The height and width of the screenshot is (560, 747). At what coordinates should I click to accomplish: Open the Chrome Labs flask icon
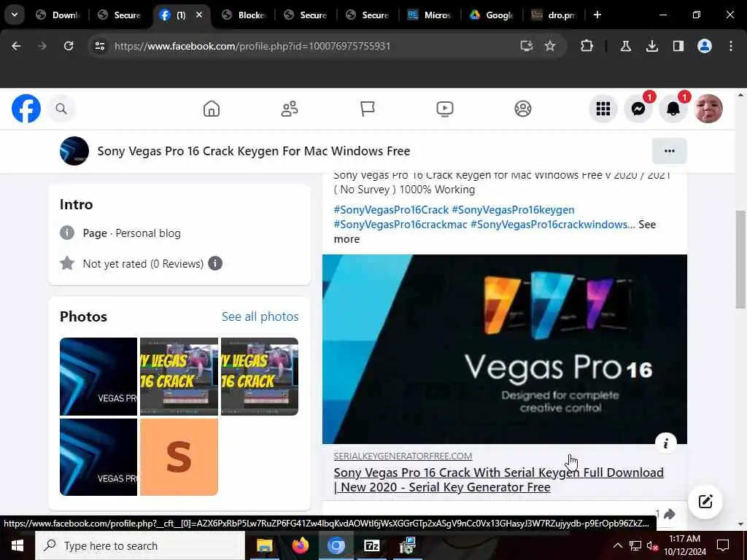click(x=625, y=46)
